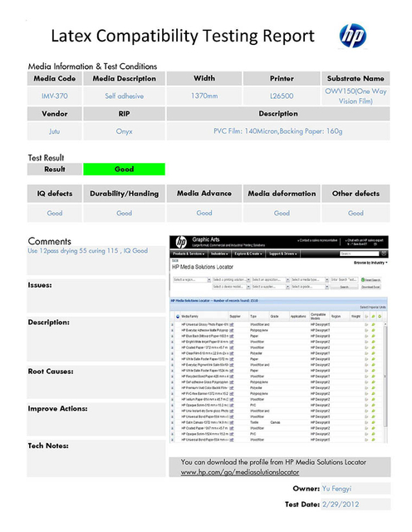Click the green circular icon in the table header
This screenshot has width=412, height=532.
coord(380,316)
